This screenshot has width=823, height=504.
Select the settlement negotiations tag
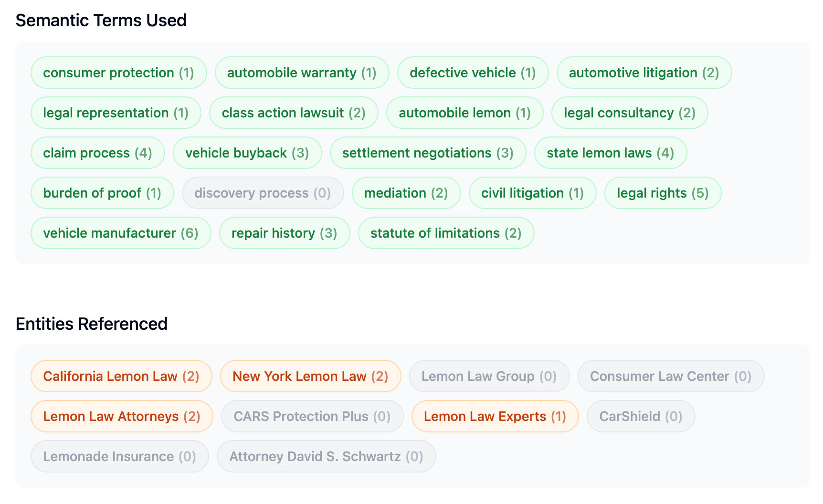click(428, 153)
